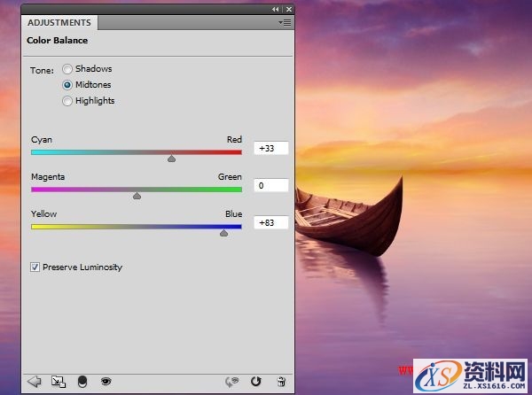This screenshot has width=532, height=395.
Task: Collapse the panel with double-arrow icon
Action: coord(275,8)
